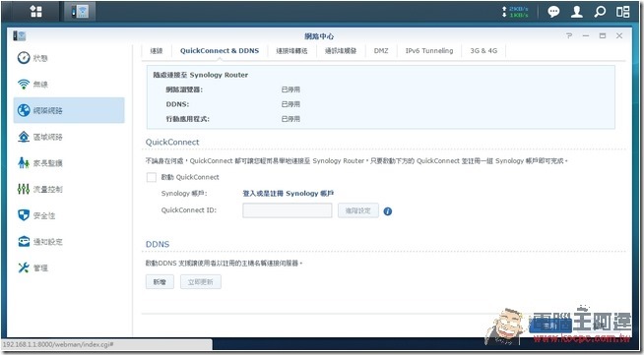Click the search magnifier icon

[600, 12]
